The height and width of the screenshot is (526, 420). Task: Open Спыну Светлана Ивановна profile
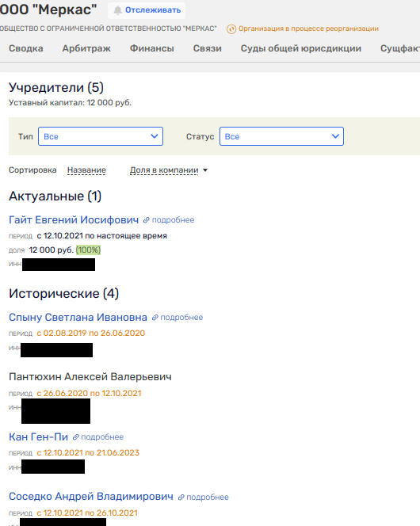pos(78,318)
